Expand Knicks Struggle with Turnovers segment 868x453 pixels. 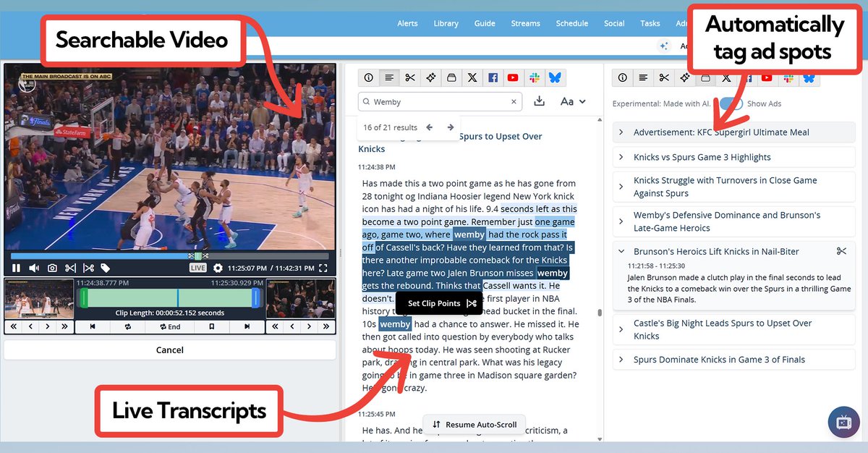(x=734, y=187)
